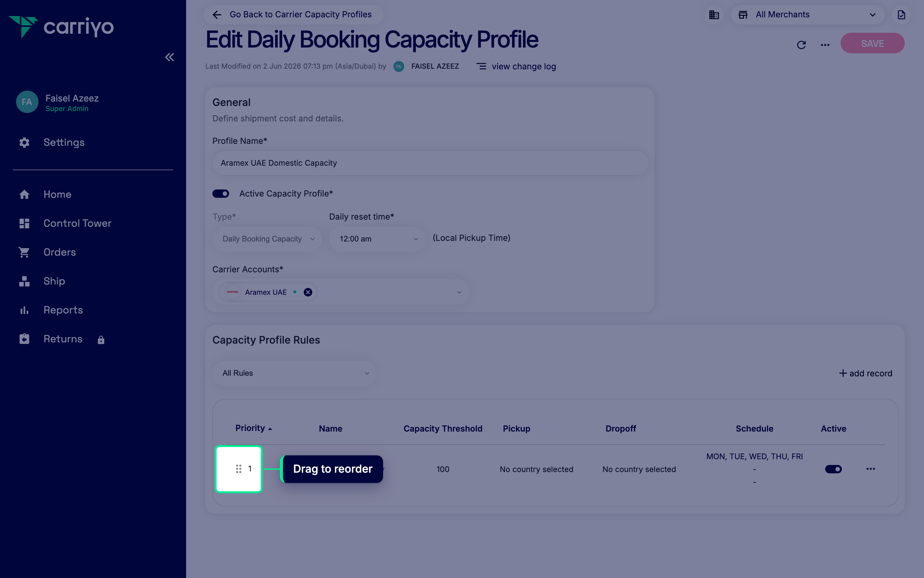The image size is (924, 578).
Task: Click the change log list icon
Action: coord(481,66)
